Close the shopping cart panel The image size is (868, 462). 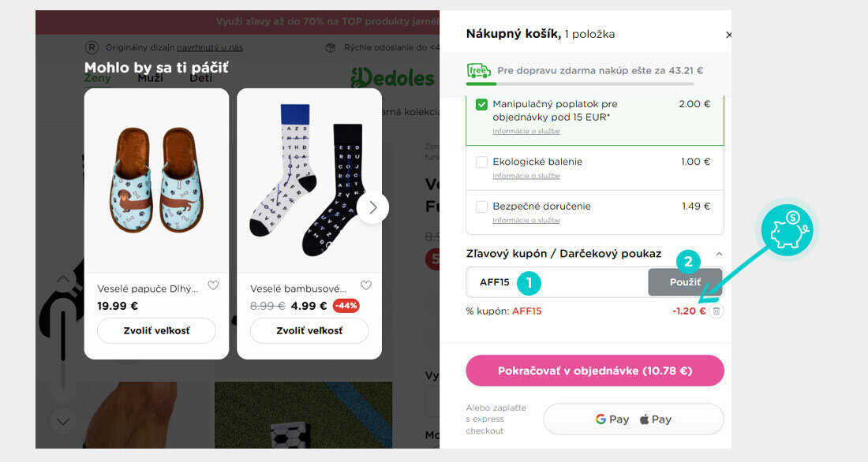(x=728, y=35)
